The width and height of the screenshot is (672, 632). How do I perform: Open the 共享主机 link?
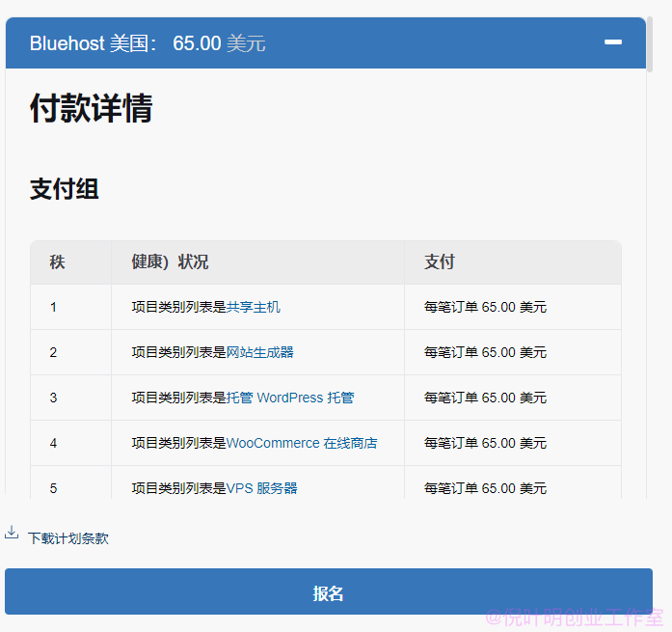[x=253, y=307]
